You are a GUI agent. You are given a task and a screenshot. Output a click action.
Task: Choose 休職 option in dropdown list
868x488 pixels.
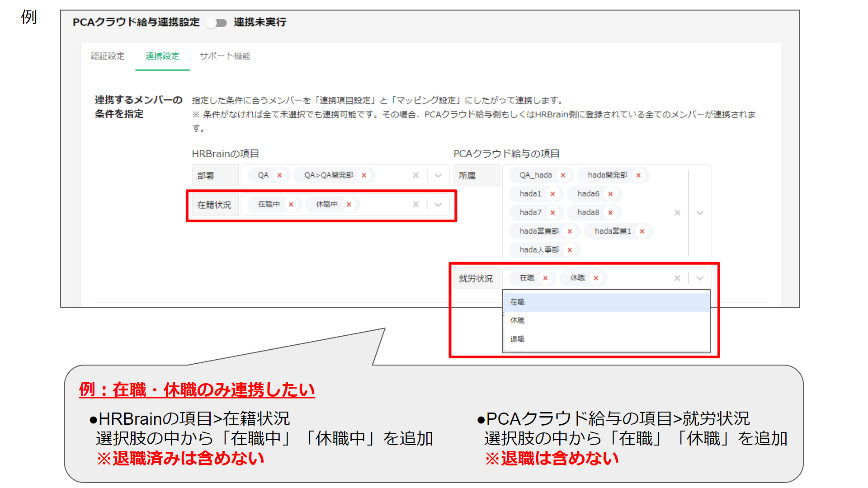606,320
